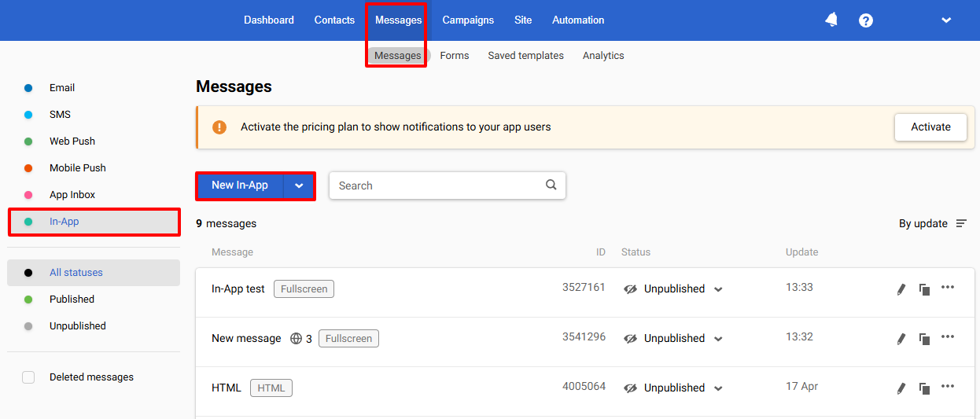Open the Contacts menu

pyautogui.click(x=334, y=20)
